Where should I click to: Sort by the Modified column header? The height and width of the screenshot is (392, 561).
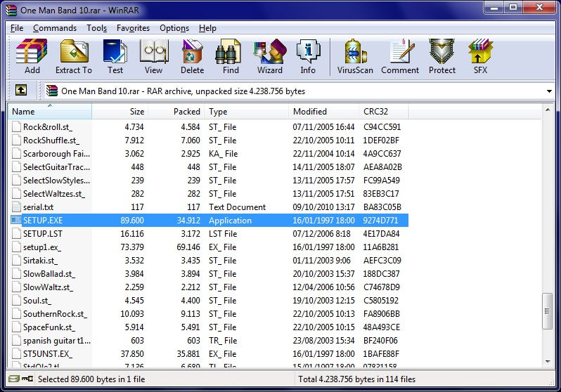coord(323,111)
